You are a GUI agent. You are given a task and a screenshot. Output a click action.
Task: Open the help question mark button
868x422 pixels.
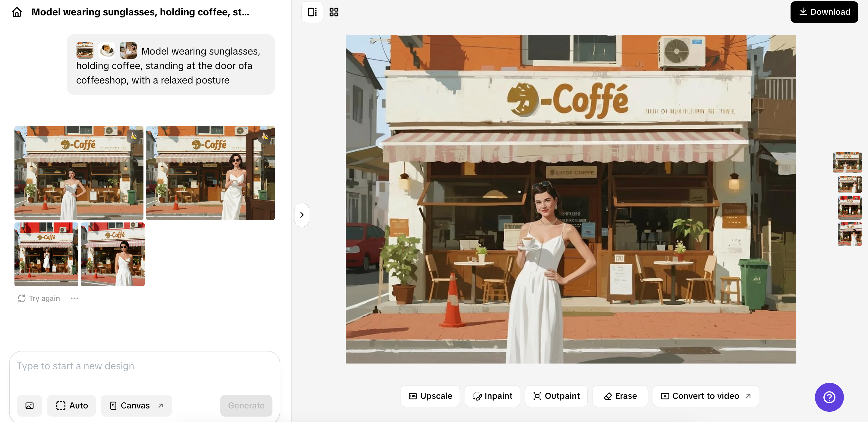click(829, 397)
